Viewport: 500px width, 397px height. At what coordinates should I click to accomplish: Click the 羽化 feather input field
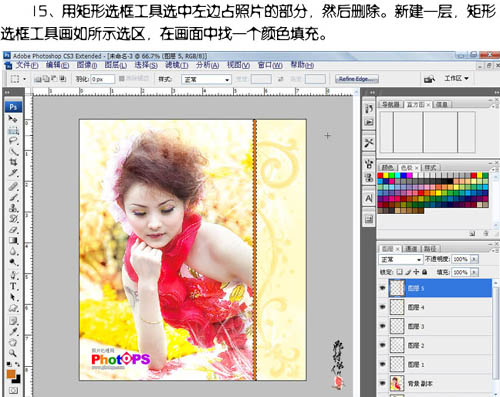coord(103,79)
